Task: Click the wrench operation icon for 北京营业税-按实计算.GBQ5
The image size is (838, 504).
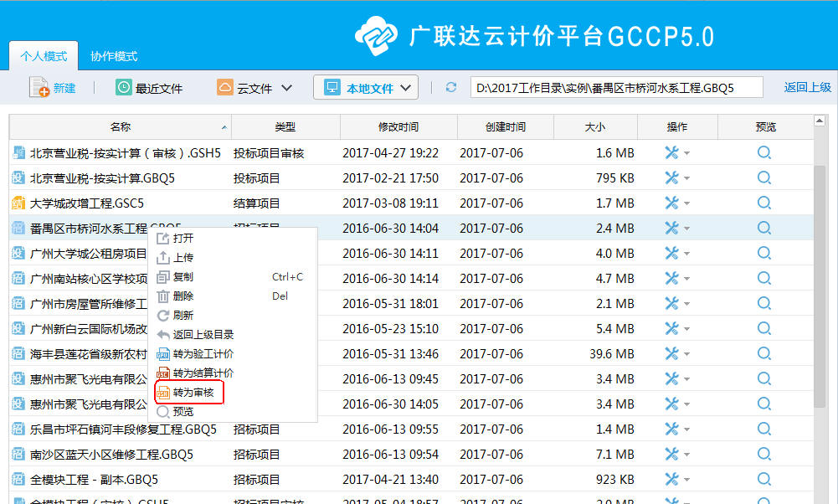Action: point(671,178)
